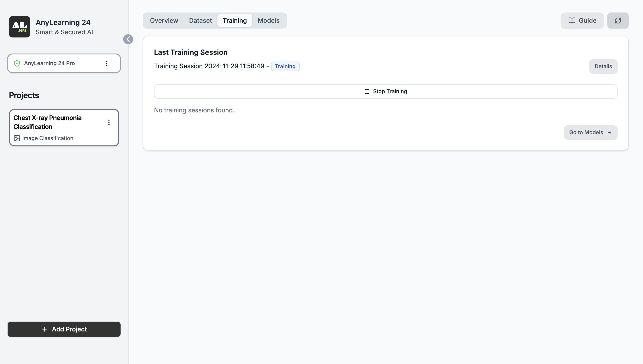Click the Image Classification picture icon
643x364 pixels.
pos(17,138)
